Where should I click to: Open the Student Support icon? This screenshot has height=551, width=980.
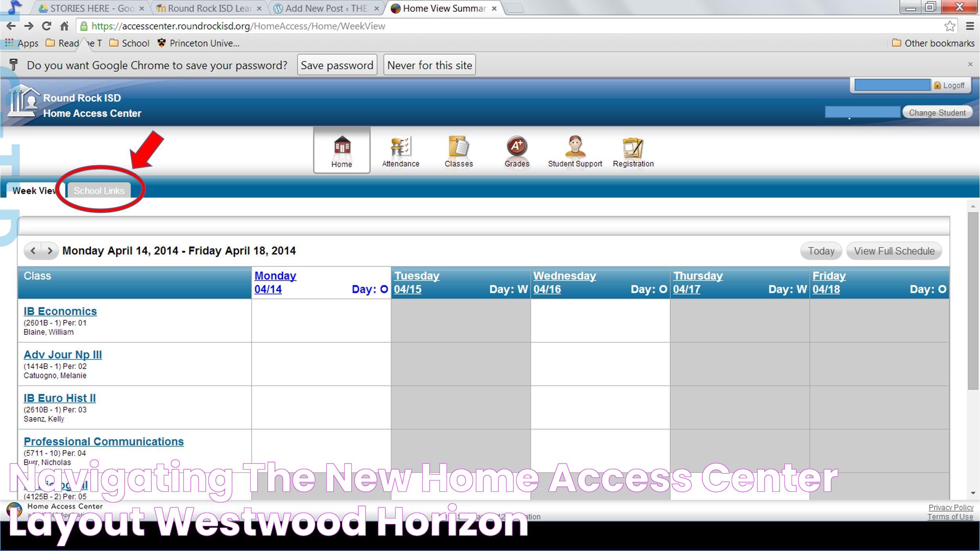pyautogui.click(x=575, y=151)
